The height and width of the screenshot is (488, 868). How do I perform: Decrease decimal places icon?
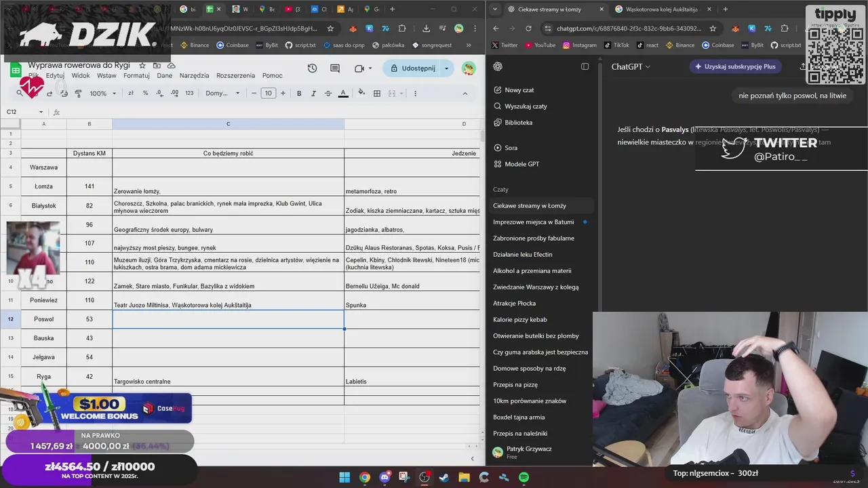(160, 94)
